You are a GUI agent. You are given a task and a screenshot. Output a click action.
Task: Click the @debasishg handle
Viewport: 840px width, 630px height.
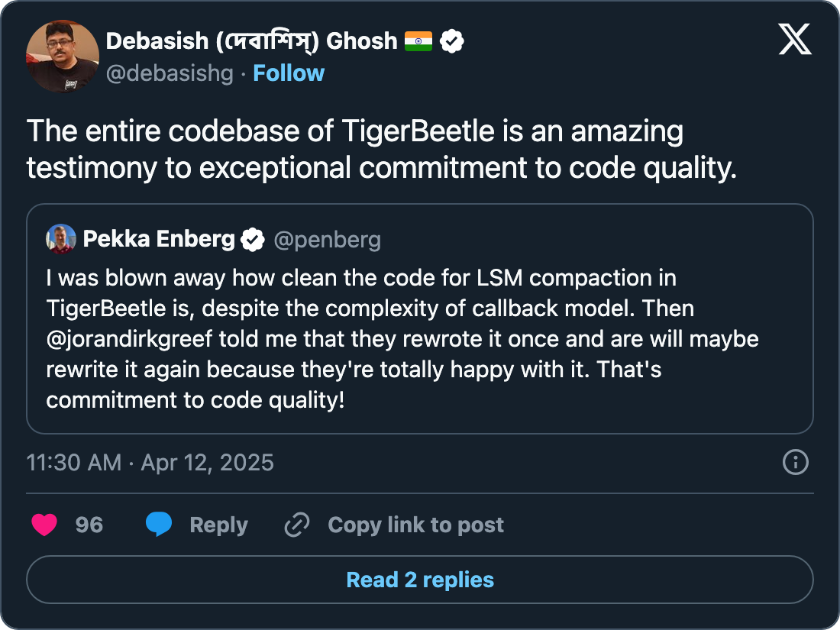170,73
